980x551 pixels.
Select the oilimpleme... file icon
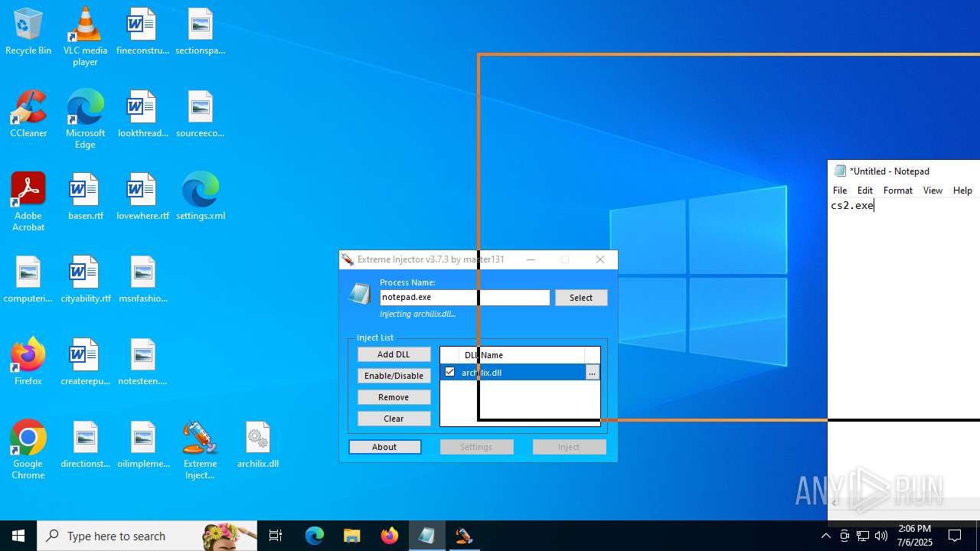coord(142,445)
